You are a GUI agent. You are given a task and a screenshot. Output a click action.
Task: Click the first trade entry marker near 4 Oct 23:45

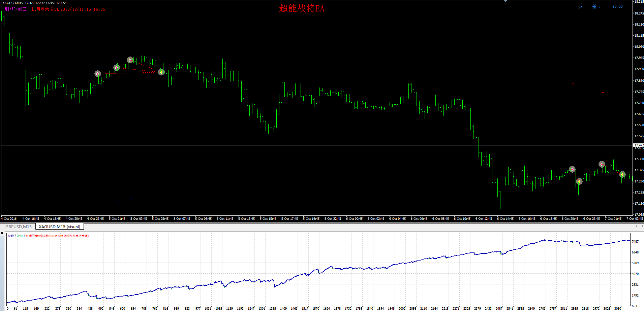[x=97, y=73]
